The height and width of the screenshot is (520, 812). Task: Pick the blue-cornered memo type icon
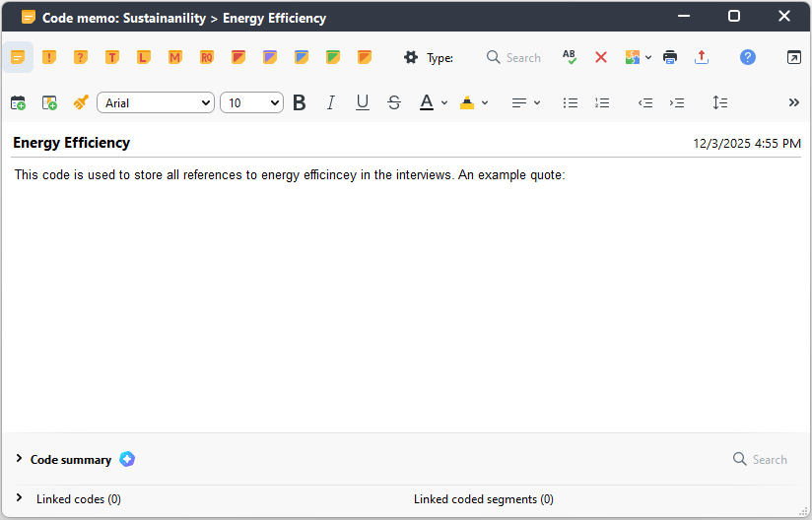pyautogui.click(x=302, y=57)
